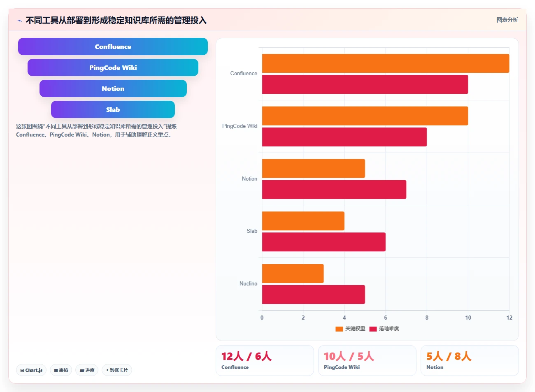This screenshot has width=535, height=392.
Task: Click Nuclino red bar in chart
Action: point(314,295)
